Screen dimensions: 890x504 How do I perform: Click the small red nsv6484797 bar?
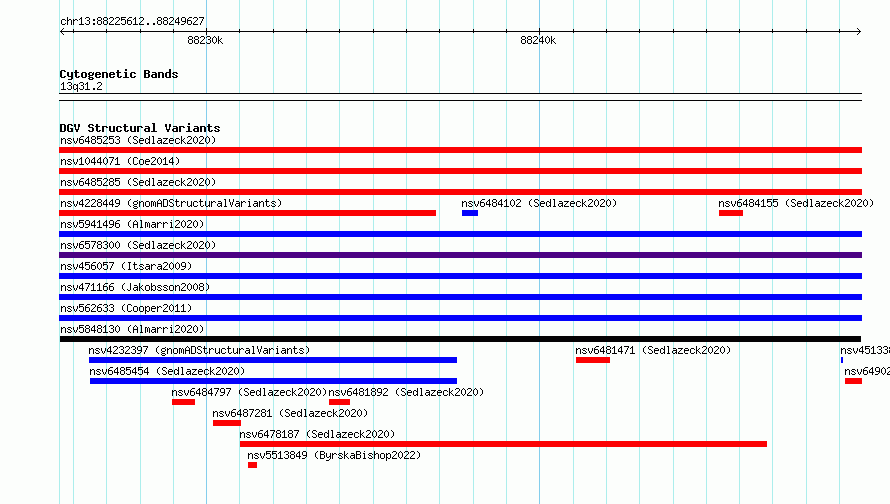coord(183,402)
